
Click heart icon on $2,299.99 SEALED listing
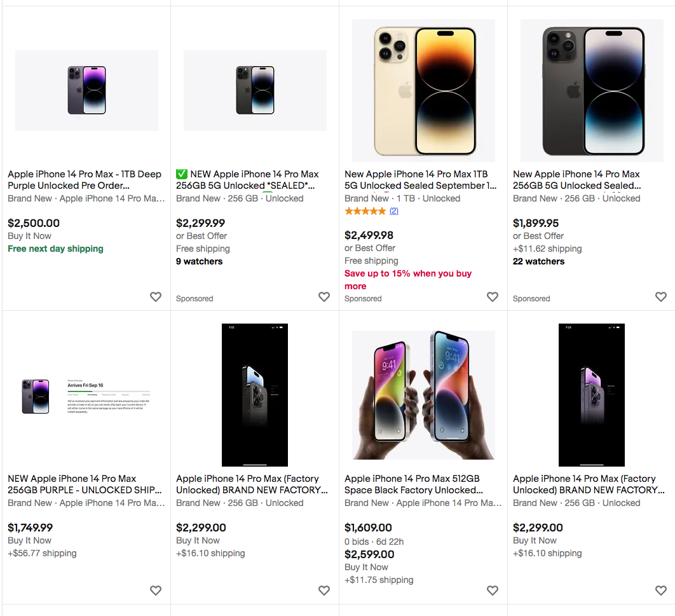(x=324, y=297)
